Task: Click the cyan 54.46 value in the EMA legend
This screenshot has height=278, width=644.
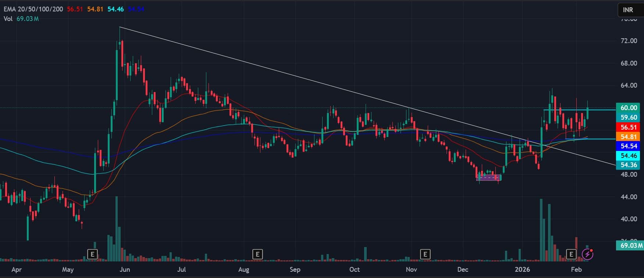Action: point(115,9)
